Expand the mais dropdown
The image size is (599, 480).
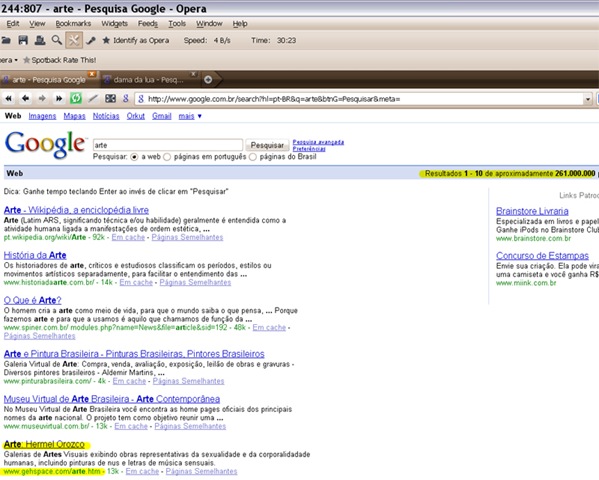(x=190, y=116)
